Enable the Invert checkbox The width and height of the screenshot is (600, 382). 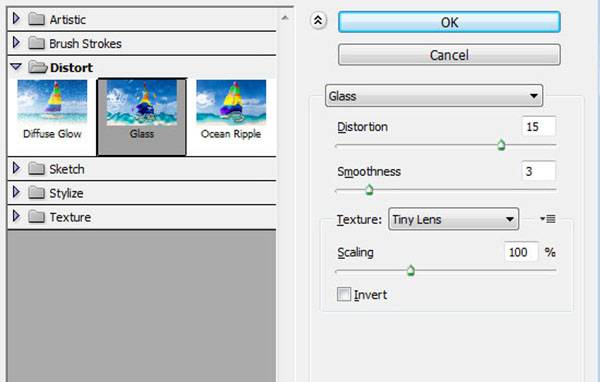tap(344, 294)
